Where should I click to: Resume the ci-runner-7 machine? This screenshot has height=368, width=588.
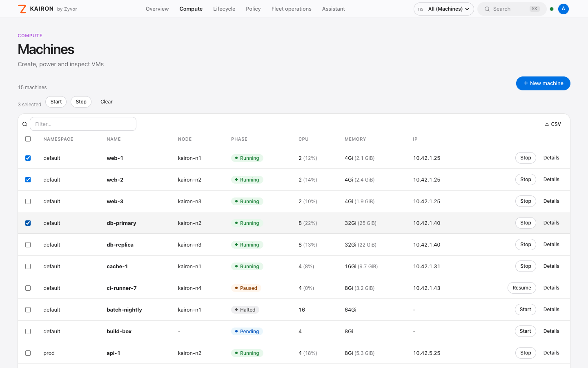[522, 288]
